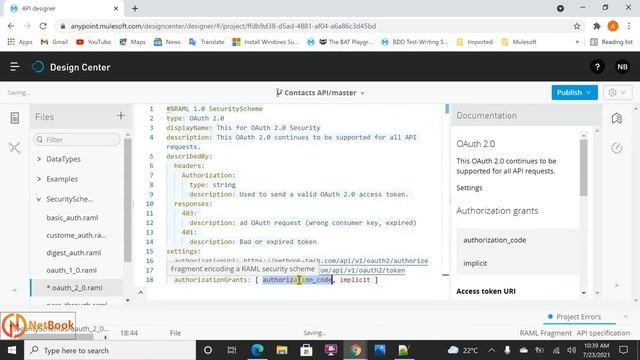Click the Windows taskbar search box
Image resolution: width=640 pixels, height=360 pixels.
[110, 350]
